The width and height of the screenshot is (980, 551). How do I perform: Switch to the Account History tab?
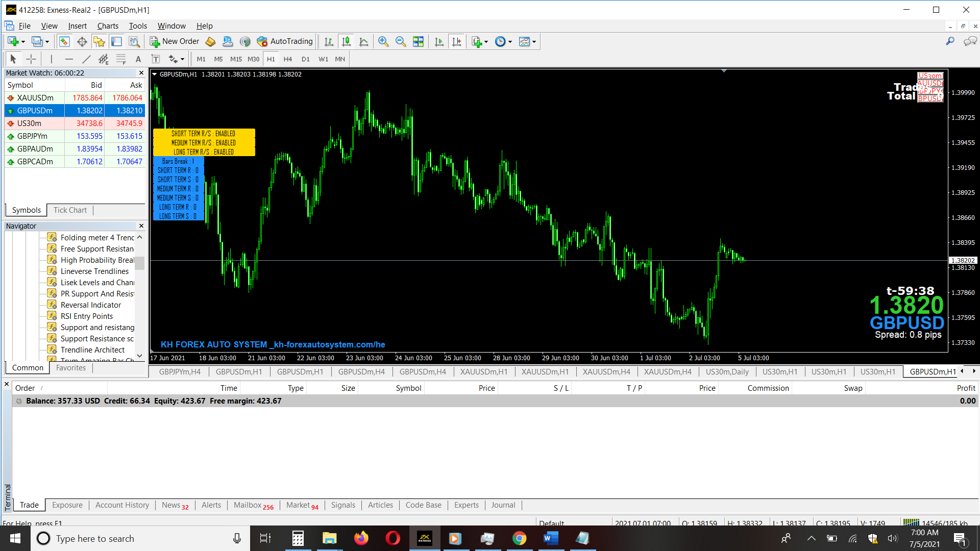point(122,505)
